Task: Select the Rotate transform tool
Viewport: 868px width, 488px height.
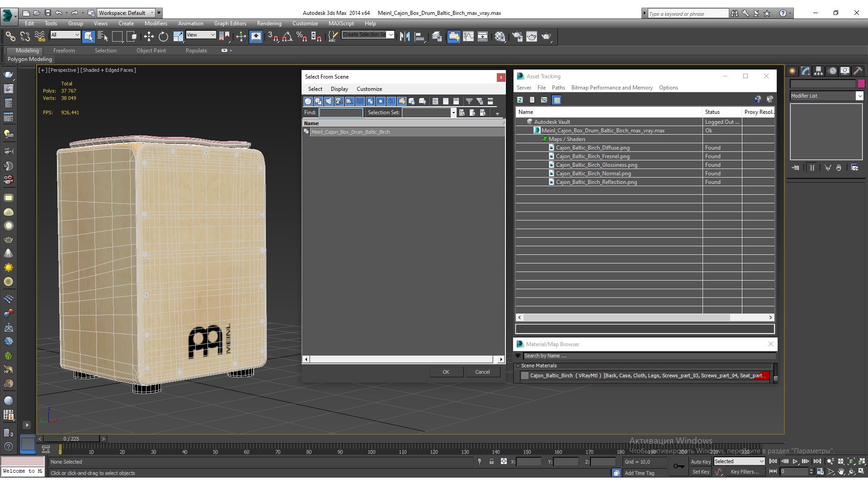Action: (163, 37)
